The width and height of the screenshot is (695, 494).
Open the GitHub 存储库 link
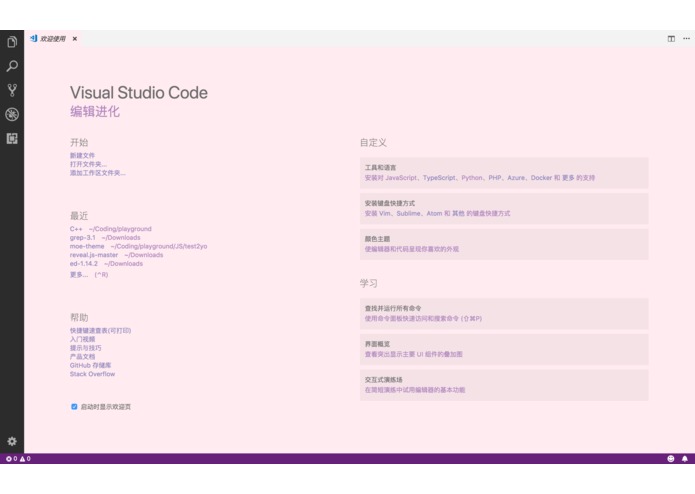click(90, 365)
